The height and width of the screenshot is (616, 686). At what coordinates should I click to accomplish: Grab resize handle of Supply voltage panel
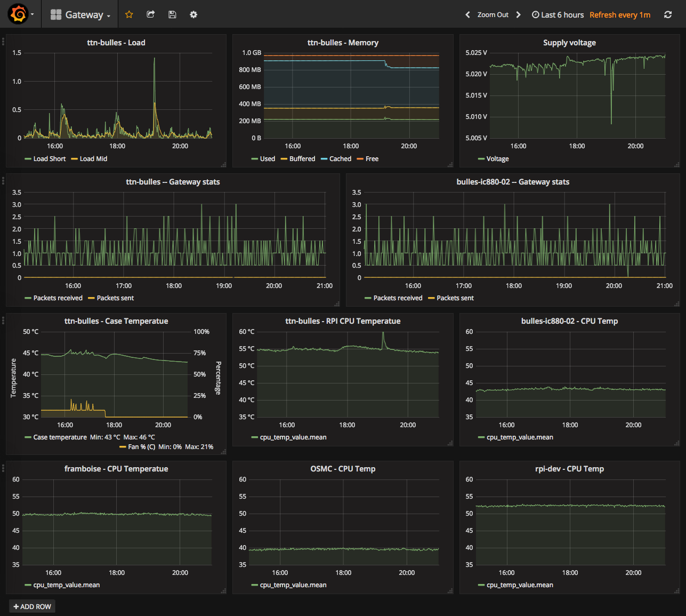[677, 165]
